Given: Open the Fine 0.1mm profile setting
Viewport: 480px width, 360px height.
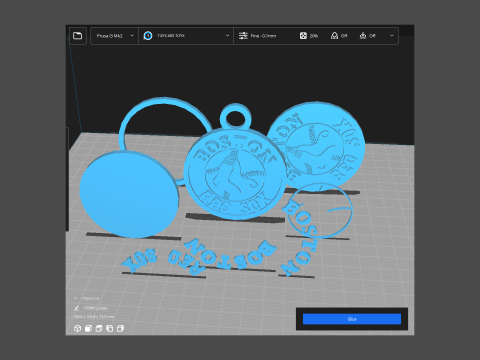Looking at the screenshot, I should pyautogui.click(x=263, y=36).
